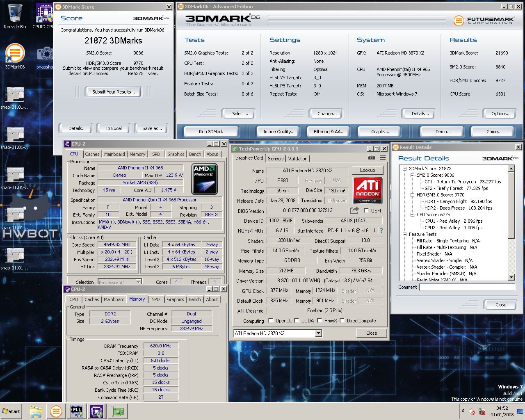525x420 pixels.
Task: Click the Comment input field
Action: (467, 287)
